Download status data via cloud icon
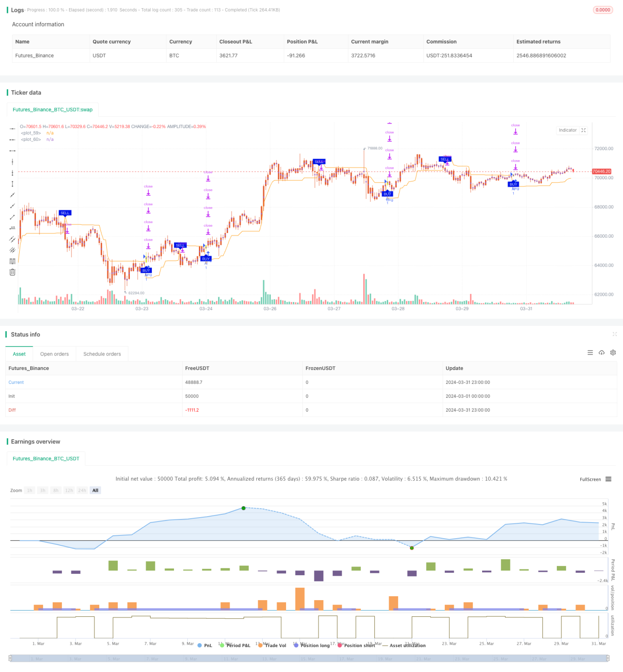 click(601, 353)
